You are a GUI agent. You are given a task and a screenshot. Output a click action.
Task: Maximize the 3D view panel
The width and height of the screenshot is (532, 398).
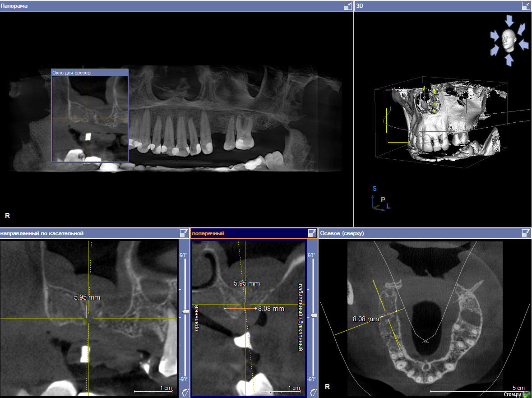click(x=526, y=6)
